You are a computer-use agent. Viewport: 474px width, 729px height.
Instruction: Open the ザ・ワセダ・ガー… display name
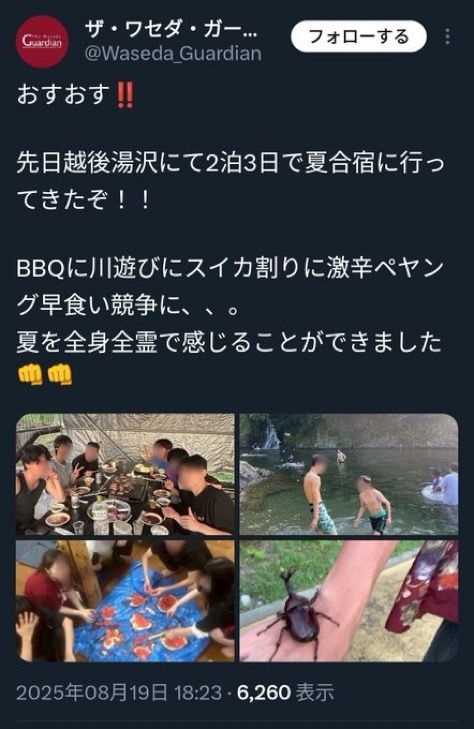(x=171, y=31)
